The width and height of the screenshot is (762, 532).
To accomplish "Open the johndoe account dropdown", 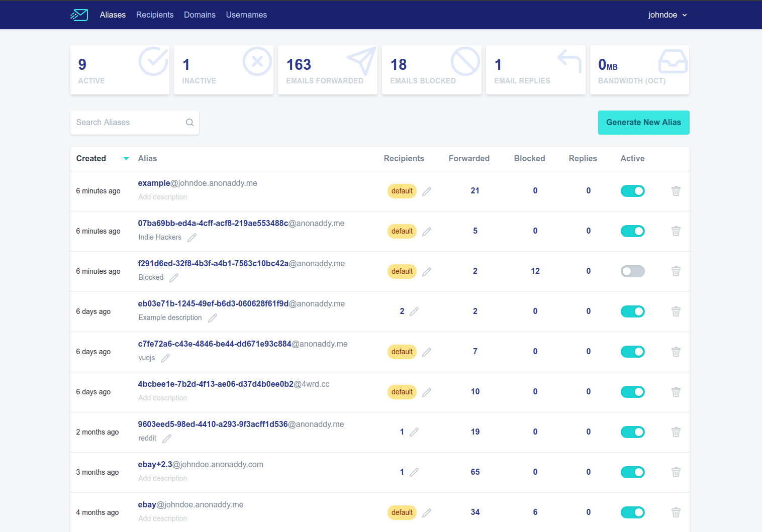I will coord(667,15).
